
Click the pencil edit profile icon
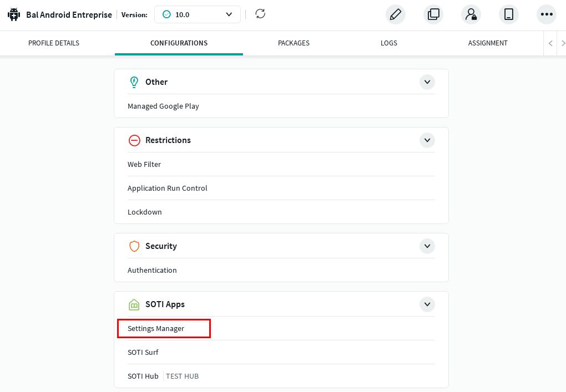(395, 14)
